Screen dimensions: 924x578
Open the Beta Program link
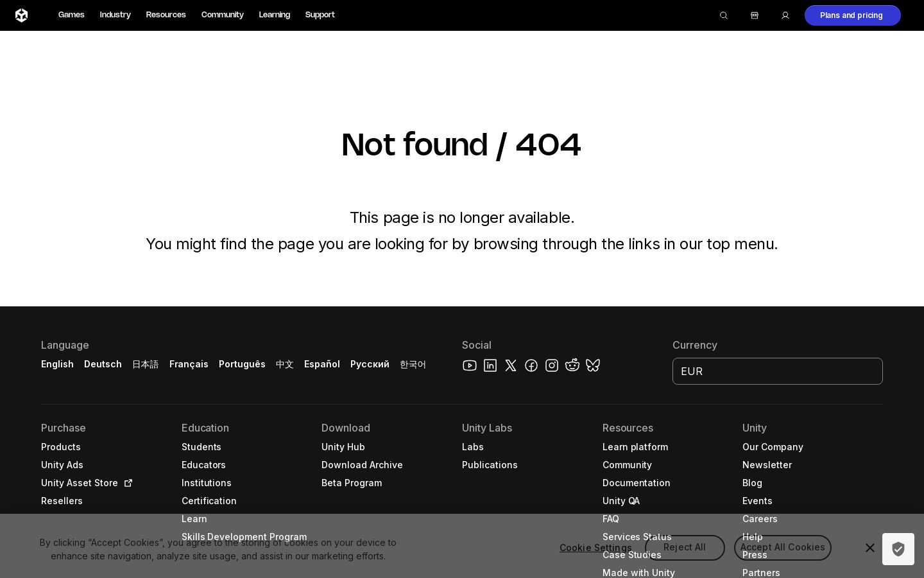coord(352,483)
